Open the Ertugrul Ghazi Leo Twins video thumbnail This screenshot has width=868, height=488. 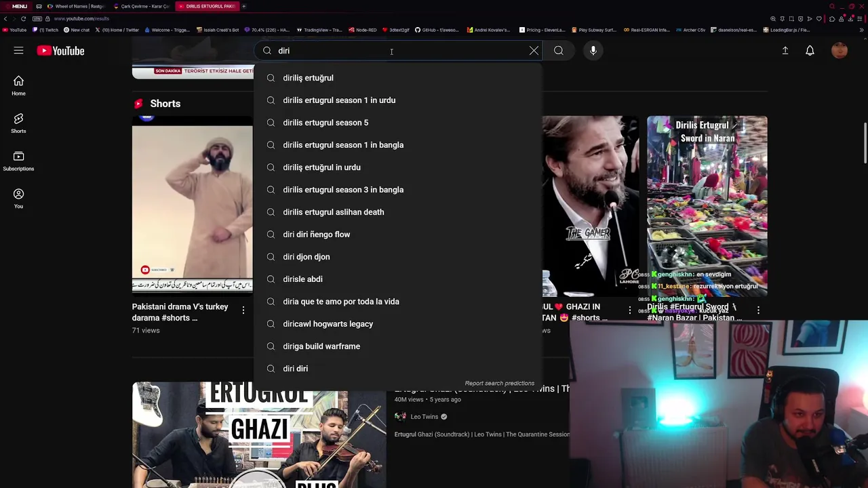coord(259,435)
